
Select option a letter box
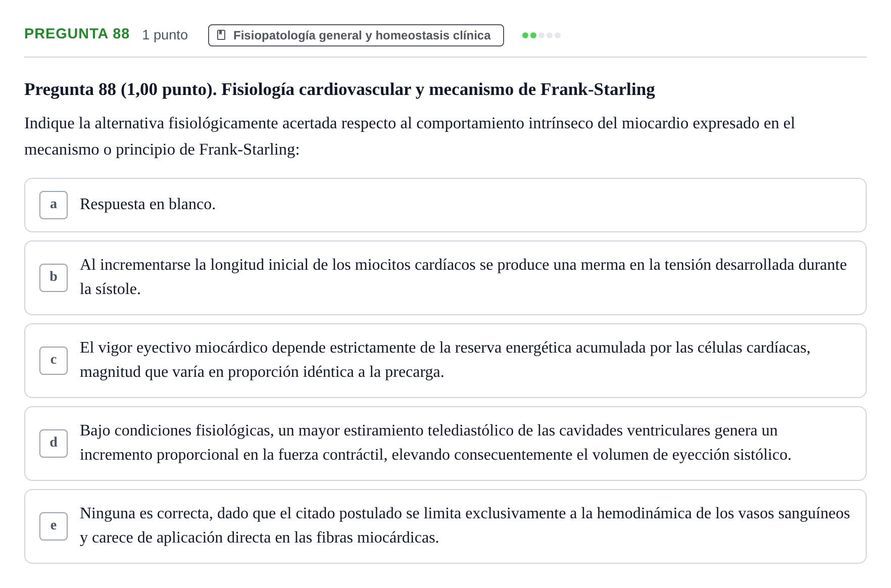(x=54, y=205)
